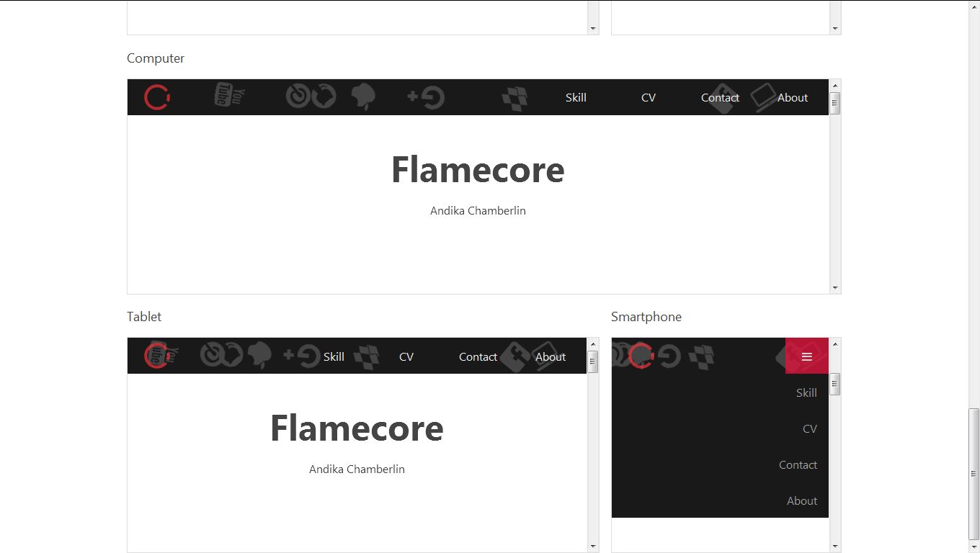Choose Contact in Smartphone dropdown menu
Image resolution: width=980 pixels, height=553 pixels.
click(798, 464)
